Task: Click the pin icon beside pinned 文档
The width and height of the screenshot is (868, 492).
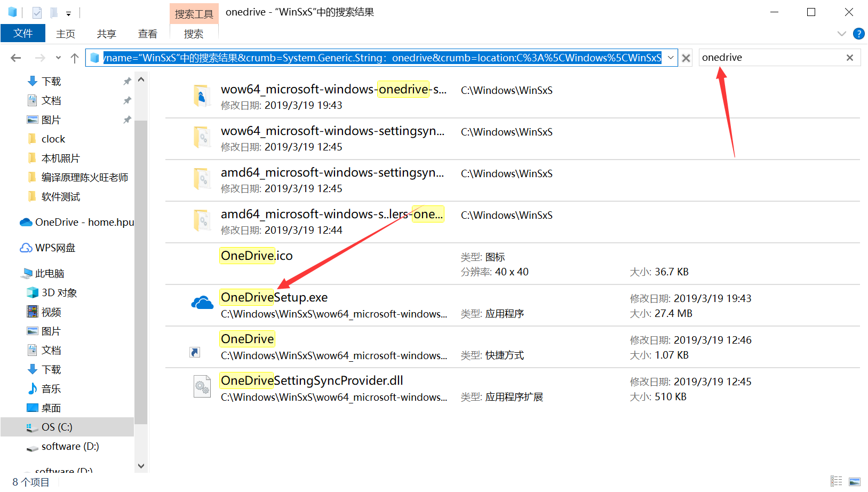Action: coord(127,100)
